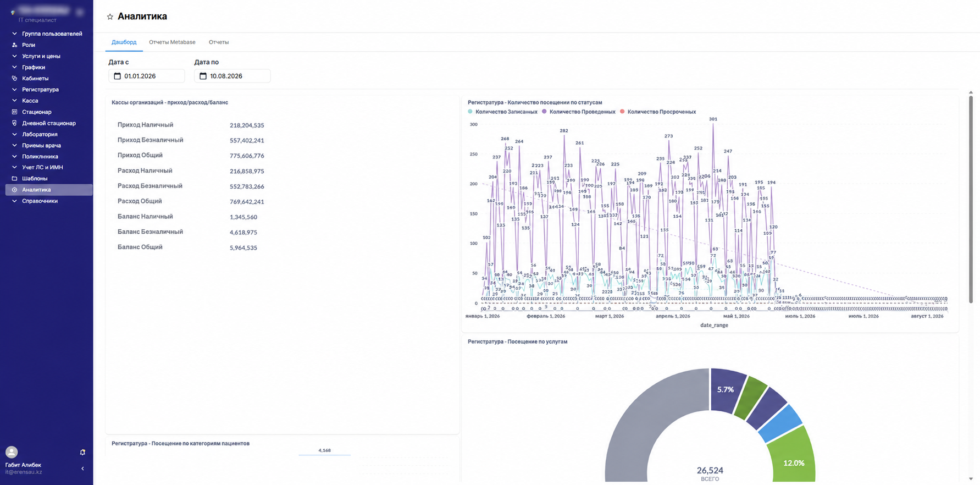Click the Посещение по услугам panel title
The image size is (980, 485).
[x=517, y=342]
